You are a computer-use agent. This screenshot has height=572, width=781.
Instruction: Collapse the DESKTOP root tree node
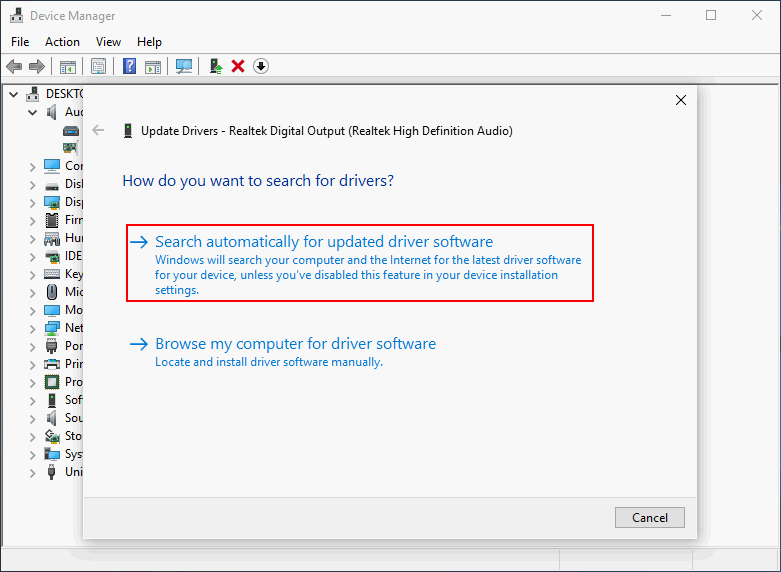click(x=13, y=94)
